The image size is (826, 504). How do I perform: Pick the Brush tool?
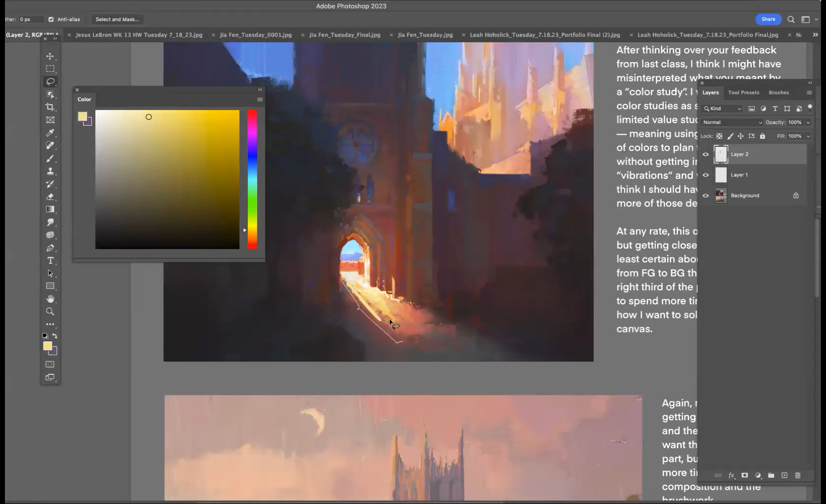tap(50, 159)
